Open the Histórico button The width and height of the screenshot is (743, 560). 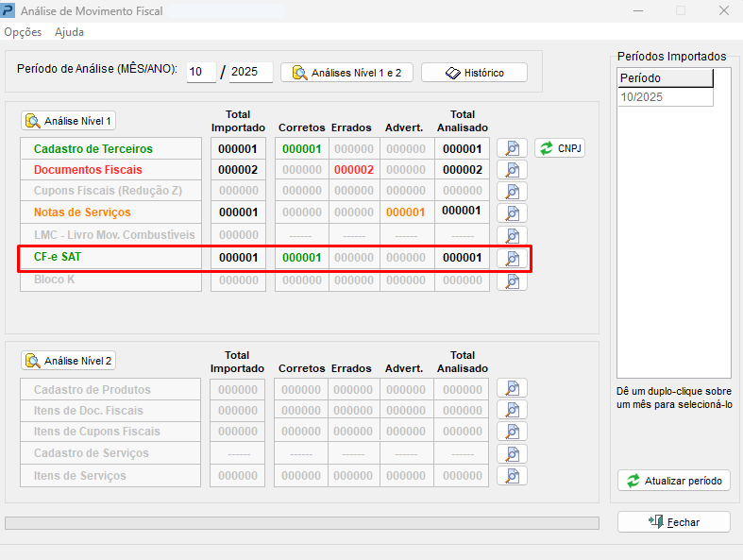[x=474, y=73]
